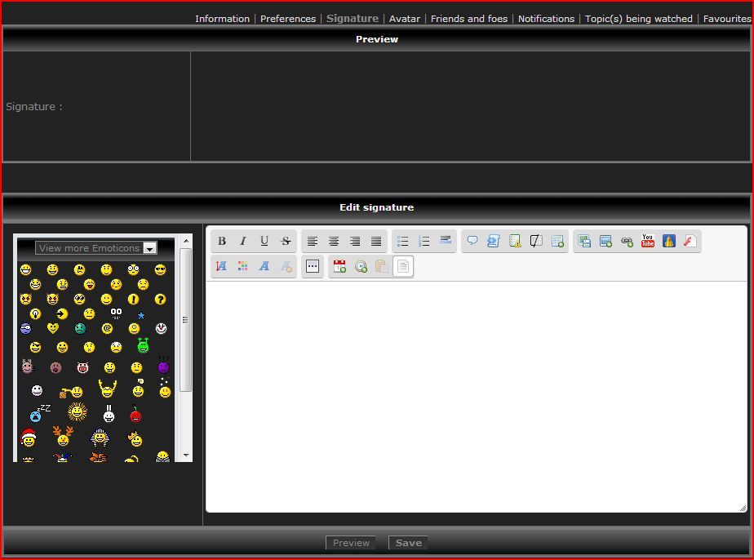
Task: Insert the sun emoticon
Action: 78,411
